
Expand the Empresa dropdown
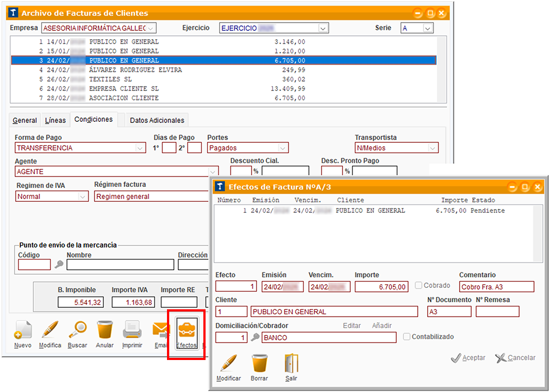(151, 28)
